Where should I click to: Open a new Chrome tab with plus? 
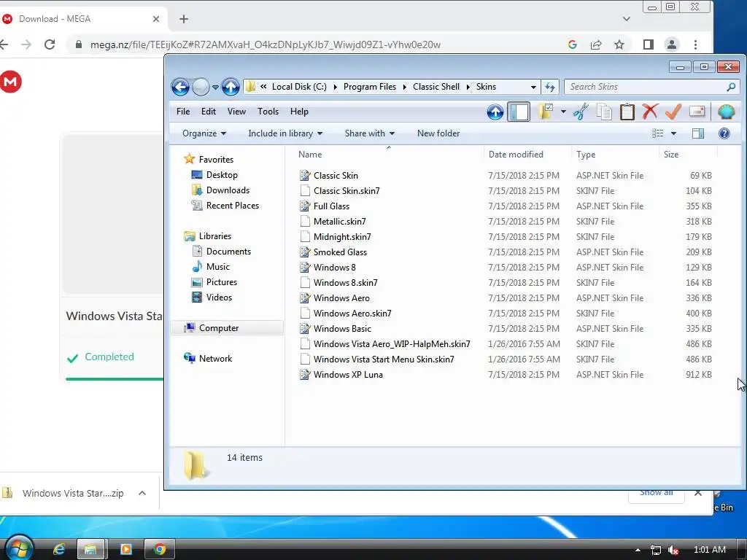(x=184, y=19)
